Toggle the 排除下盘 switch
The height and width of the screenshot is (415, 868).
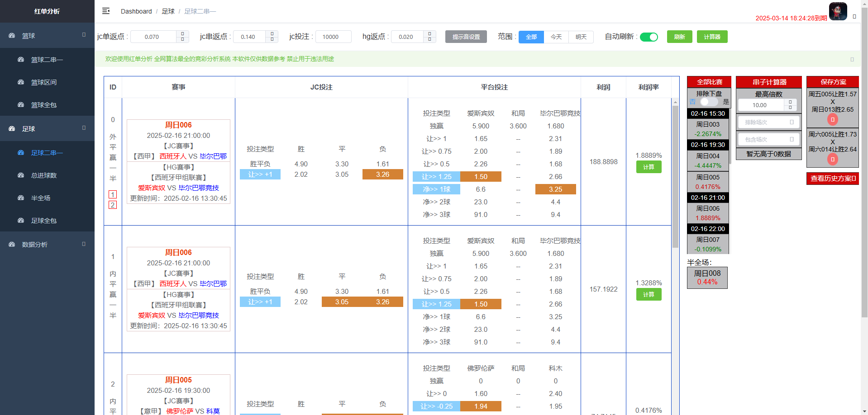(709, 102)
